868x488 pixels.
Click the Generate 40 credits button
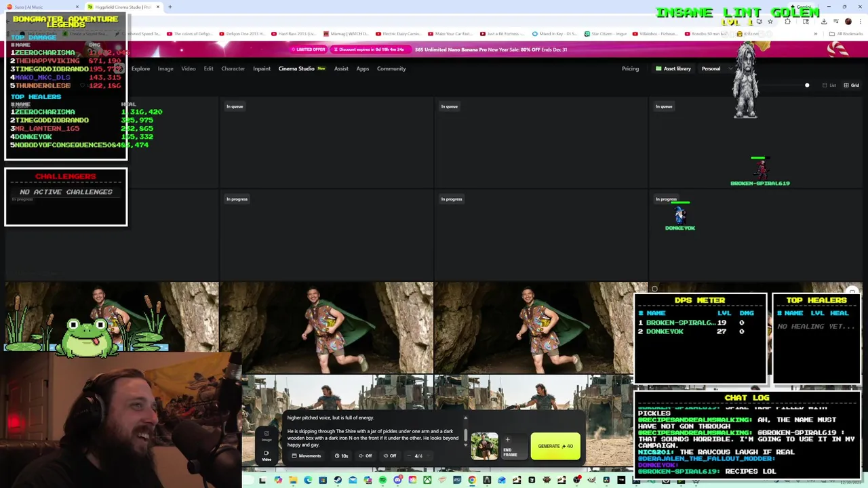point(555,447)
